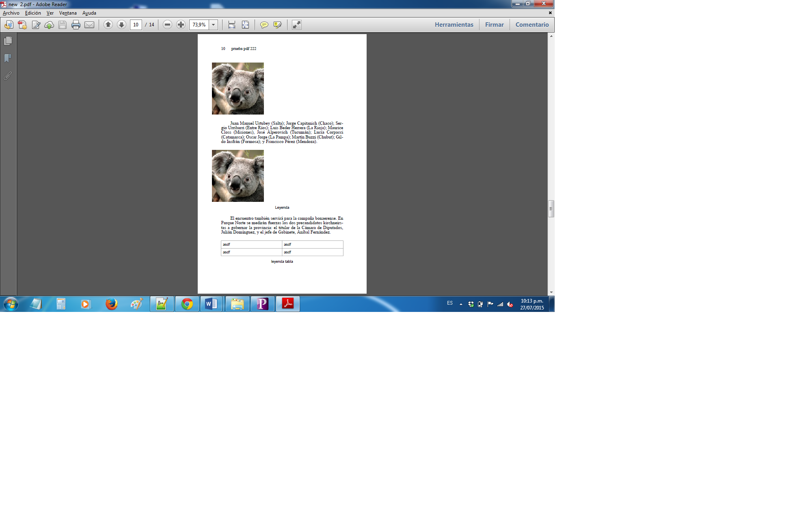The height and width of the screenshot is (528, 812).
Task: Toggle read mode fullscreen icon
Action: tap(297, 25)
